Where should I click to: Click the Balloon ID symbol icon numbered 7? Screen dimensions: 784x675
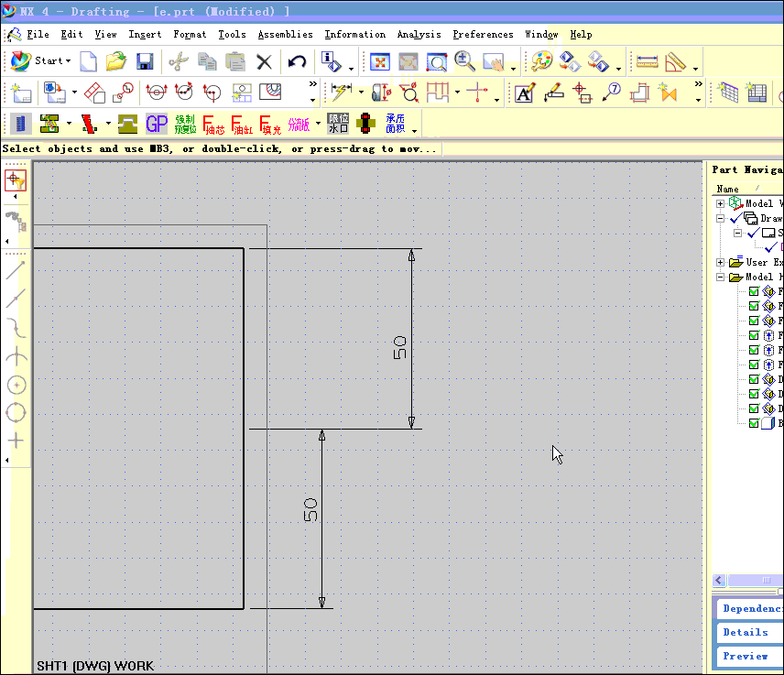pos(611,93)
